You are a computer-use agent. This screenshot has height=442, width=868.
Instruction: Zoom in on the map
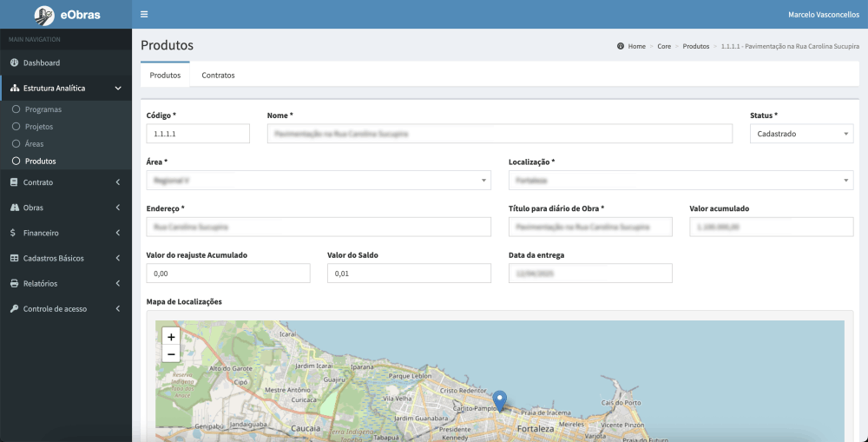point(171,337)
